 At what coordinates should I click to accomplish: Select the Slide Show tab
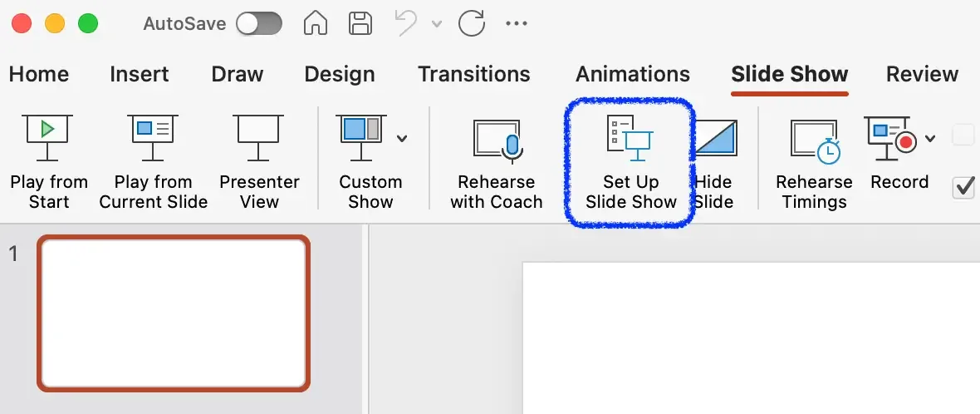789,74
